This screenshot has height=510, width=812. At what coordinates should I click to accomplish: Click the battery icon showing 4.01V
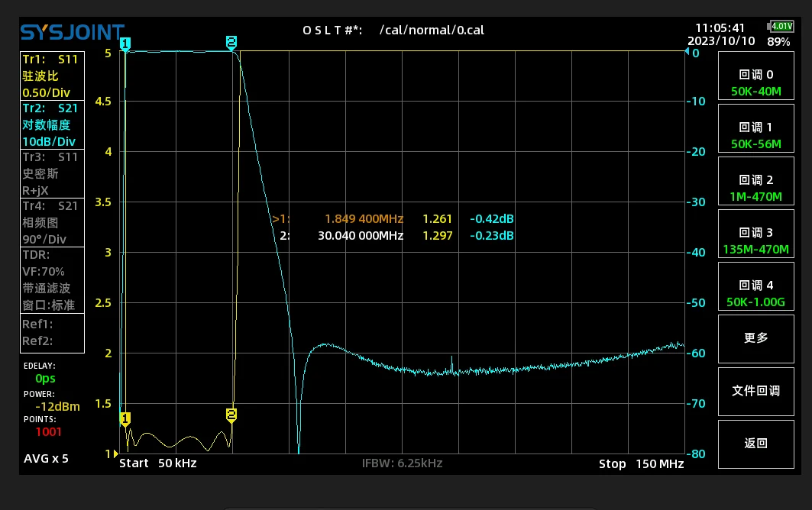[x=781, y=27]
